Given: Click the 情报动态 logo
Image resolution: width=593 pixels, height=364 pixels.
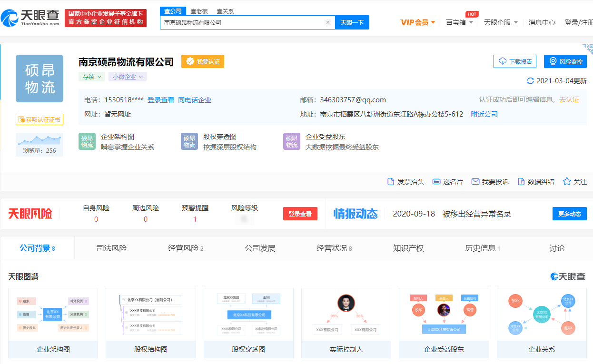Looking at the screenshot, I should 356,214.
